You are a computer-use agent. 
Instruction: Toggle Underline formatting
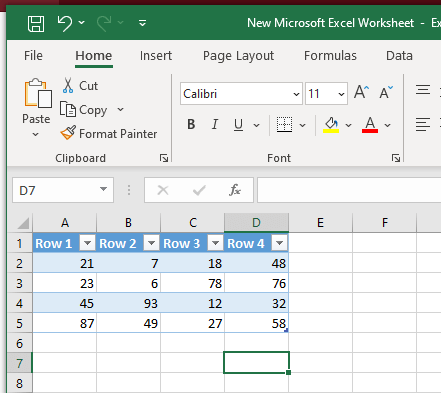point(238,125)
